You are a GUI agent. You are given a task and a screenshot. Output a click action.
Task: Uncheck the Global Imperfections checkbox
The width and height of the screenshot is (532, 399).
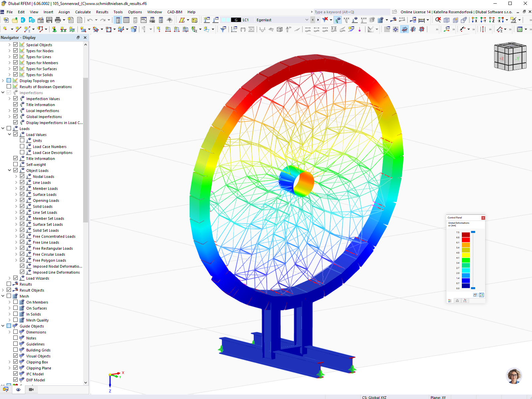coord(16,116)
